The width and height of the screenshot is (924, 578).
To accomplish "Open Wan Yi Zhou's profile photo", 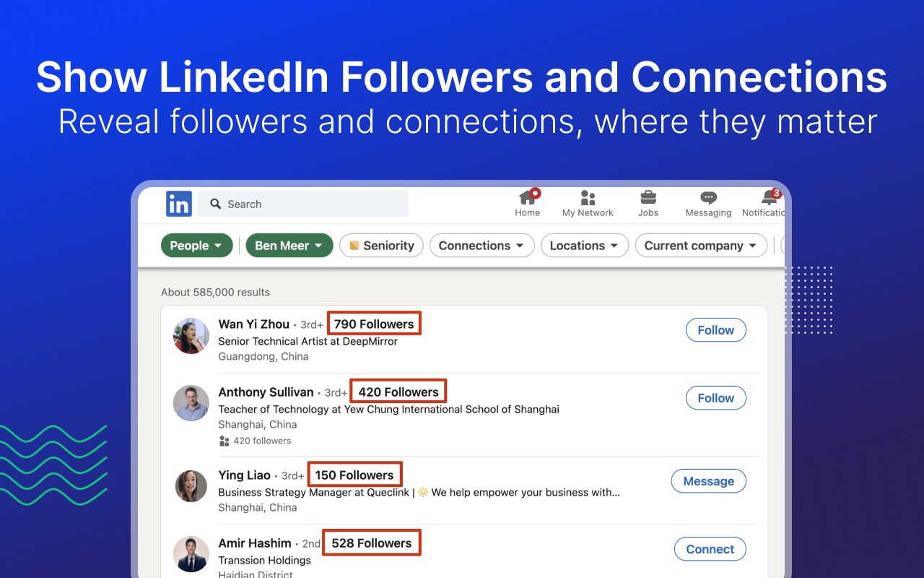I will tap(191, 336).
